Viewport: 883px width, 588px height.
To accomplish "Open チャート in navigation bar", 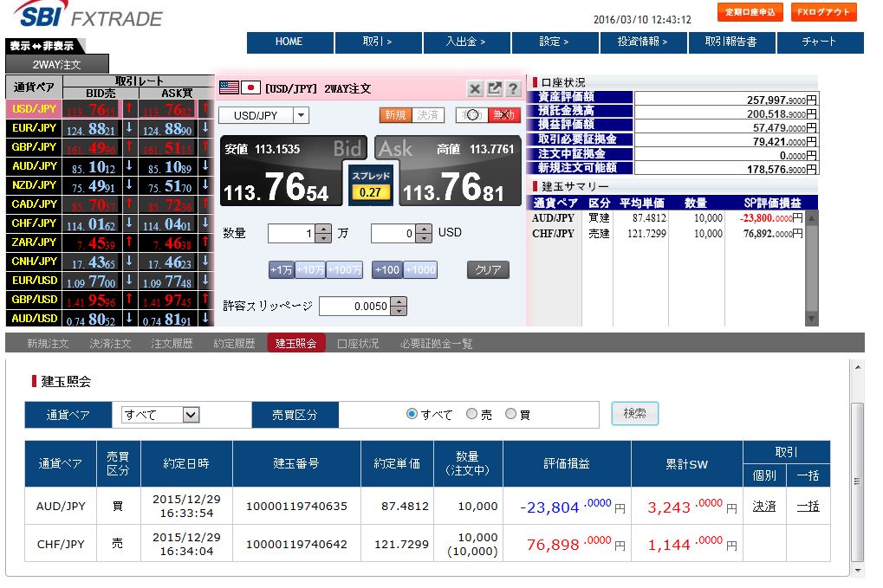I will (x=820, y=42).
